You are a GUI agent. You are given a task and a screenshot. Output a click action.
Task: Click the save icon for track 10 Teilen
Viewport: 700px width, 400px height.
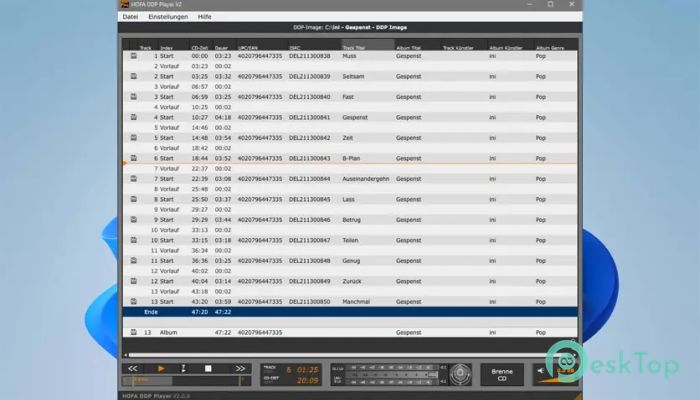[133, 240]
